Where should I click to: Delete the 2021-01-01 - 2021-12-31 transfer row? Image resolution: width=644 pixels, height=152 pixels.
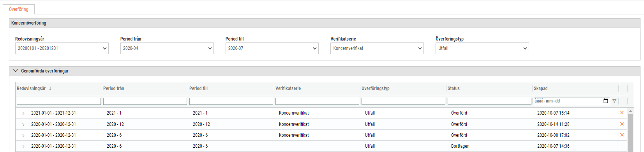coord(622,113)
